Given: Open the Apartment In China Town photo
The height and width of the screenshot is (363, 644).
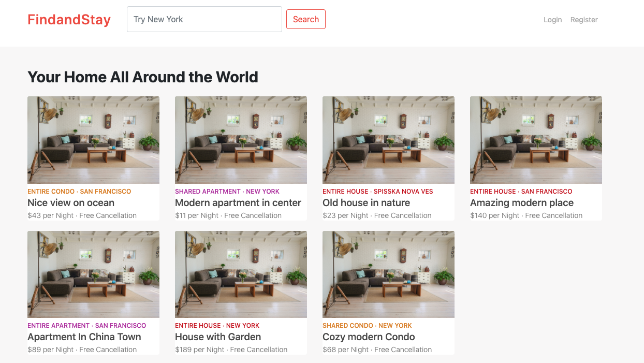Looking at the screenshot, I should pyautogui.click(x=93, y=274).
